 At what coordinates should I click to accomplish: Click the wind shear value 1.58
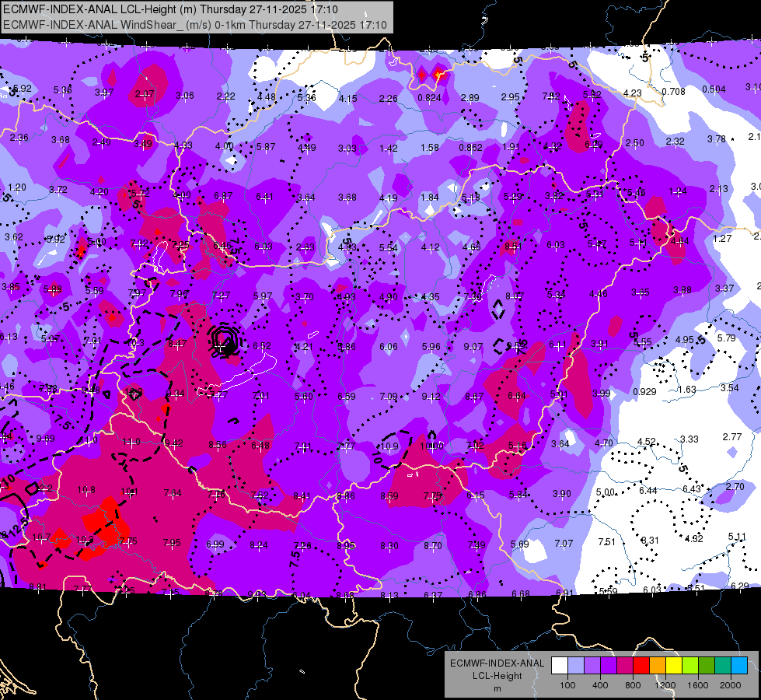(x=430, y=147)
